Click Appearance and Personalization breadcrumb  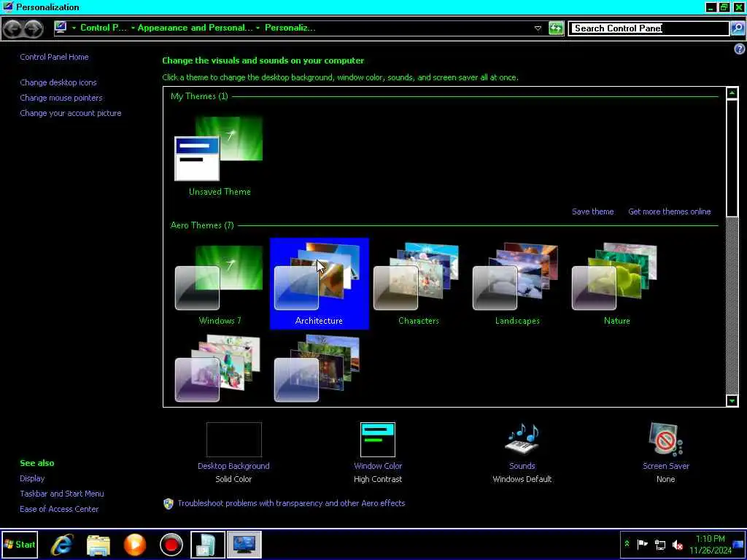pyautogui.click(x=196, y=28)
